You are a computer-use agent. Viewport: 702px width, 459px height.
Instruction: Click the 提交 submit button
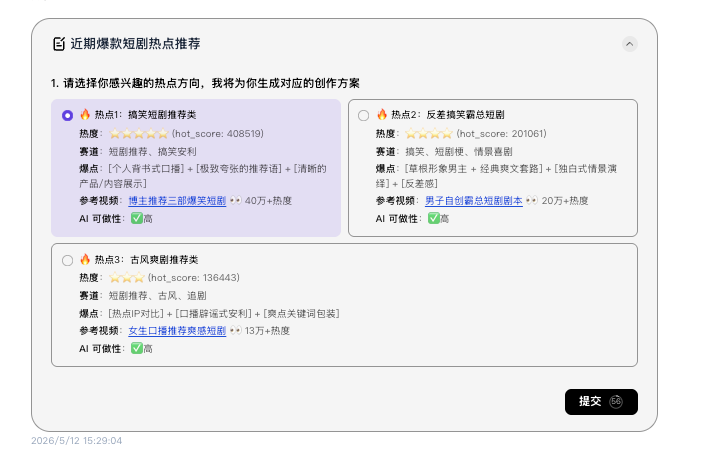coord(601,402)
